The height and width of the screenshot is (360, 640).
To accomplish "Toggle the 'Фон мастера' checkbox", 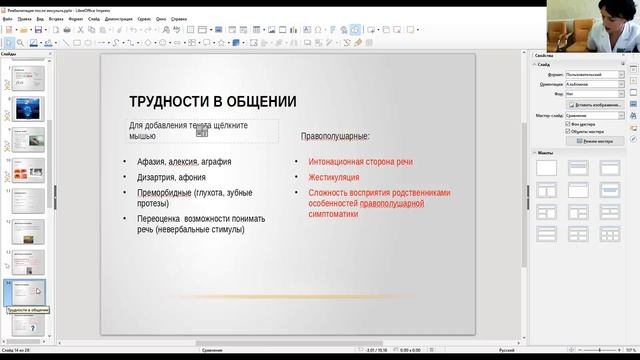I will tap(567, 124).
